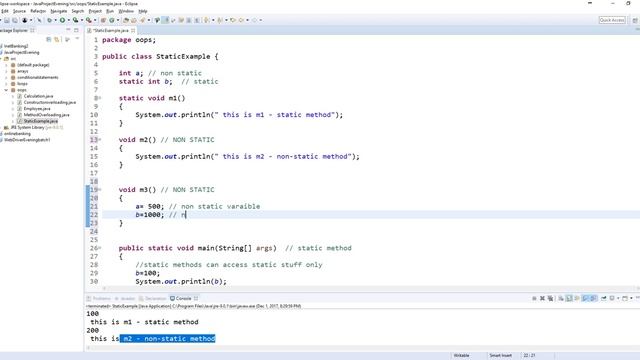Open the Window menu
Screen dimensions: 640x360
tap(126, 11)
